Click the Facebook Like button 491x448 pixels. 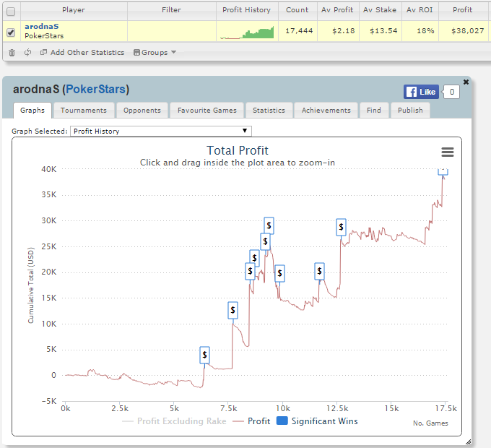(421, 92)
